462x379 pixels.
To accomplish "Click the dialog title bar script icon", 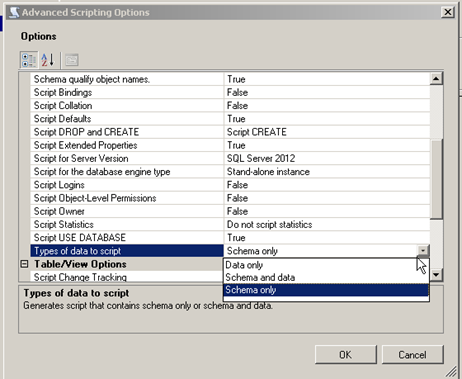I will (14, 12).
